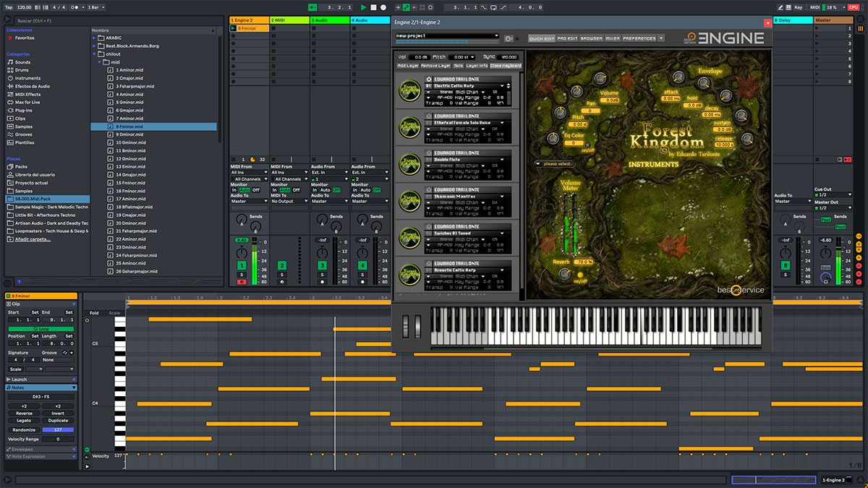
Task: Open track 3 Audio From Ext. In dropdown
Action: [x=329, y=173]
